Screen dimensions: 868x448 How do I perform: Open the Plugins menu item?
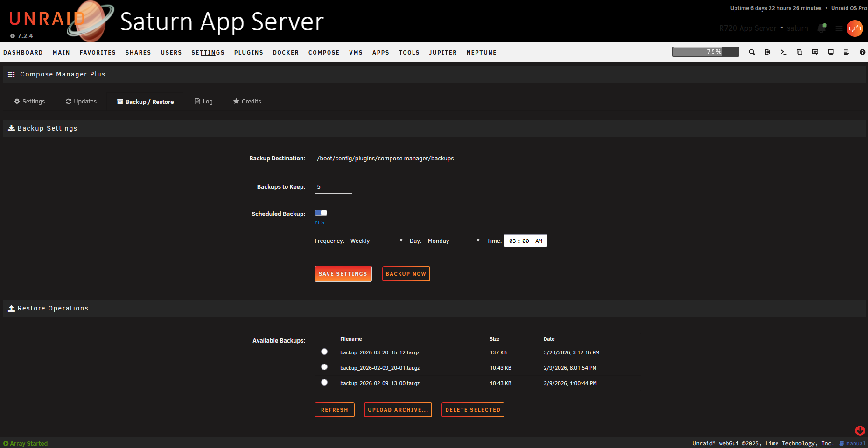pos(249,53)
